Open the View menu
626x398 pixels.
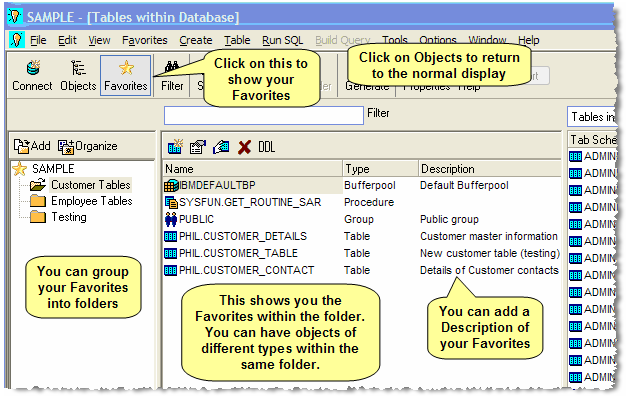coord(99,40)
